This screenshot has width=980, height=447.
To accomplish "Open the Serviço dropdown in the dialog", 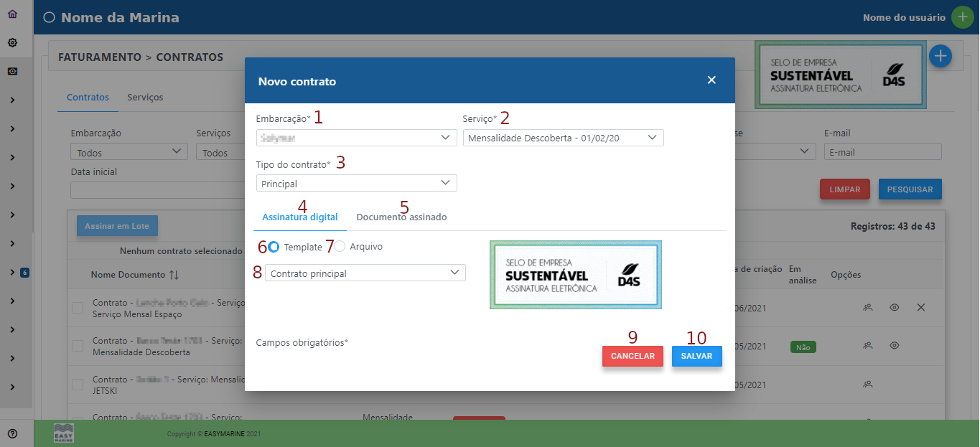I will (x=563, y=137).
